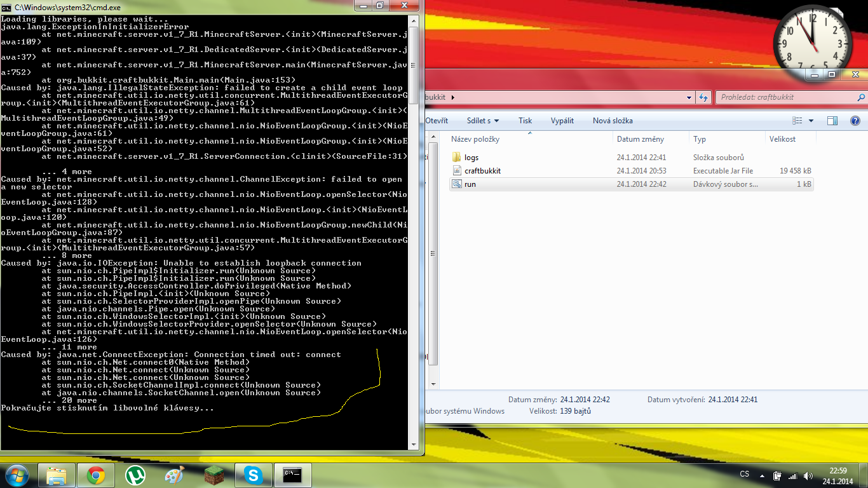Screen dimensions: 868x488
Task: Select the craftbukkit jar file icon
Action: tap(456, 170)
